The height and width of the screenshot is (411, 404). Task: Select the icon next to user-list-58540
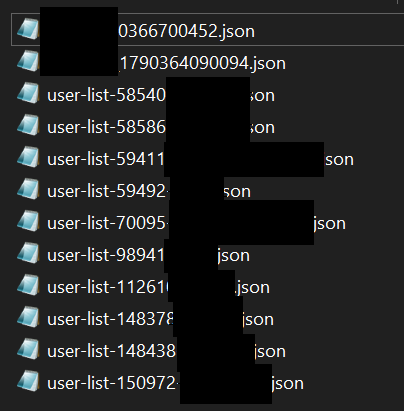point(28,93)
